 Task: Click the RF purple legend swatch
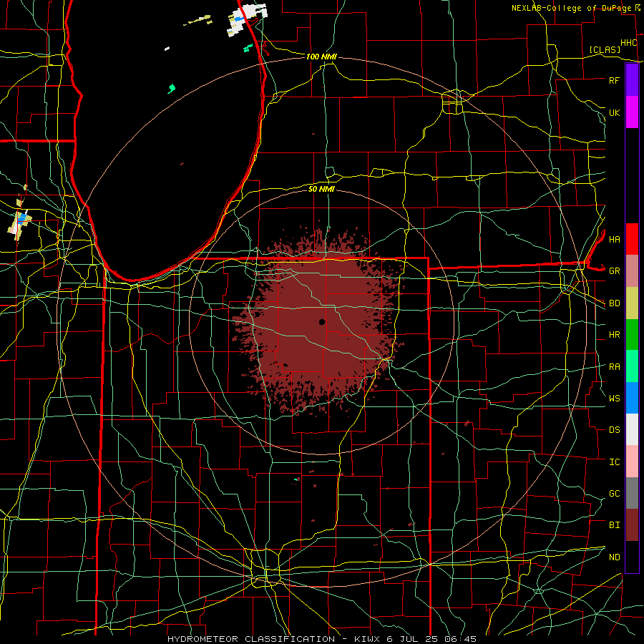tap(632, 80)
